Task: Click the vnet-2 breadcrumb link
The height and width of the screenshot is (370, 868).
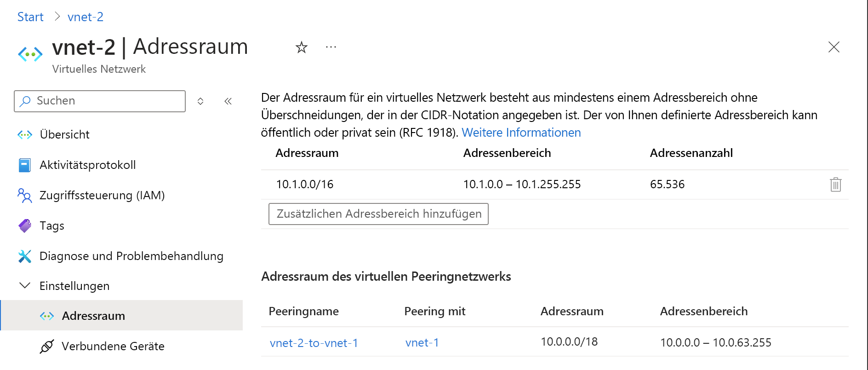Action: (x=86, y=17)
